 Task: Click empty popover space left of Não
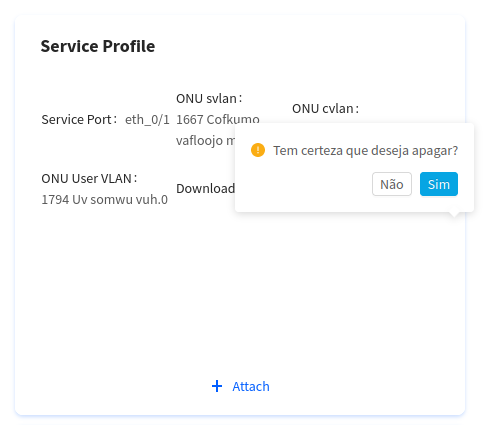pos(303,184)
